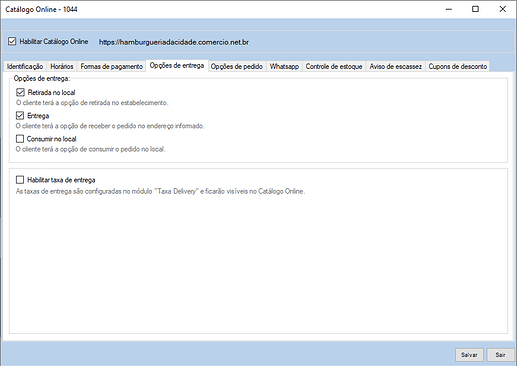Click text 'O cliente terá a opção de consumir o pedido no local.'
Screen dimensions: 517x366
pos(91,149)
